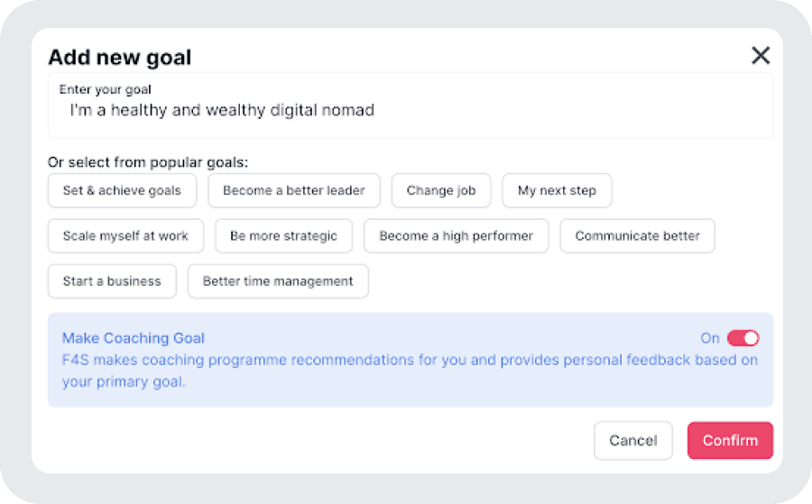Screen dimensions: 812x504
Task: Select the Be more strategic chip
Action: (283, 236)
